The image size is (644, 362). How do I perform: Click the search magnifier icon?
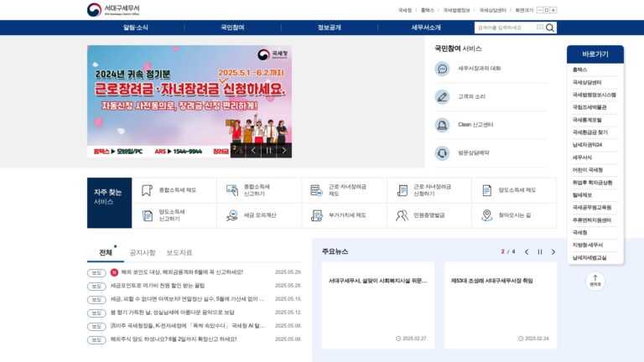pos(550,28)
